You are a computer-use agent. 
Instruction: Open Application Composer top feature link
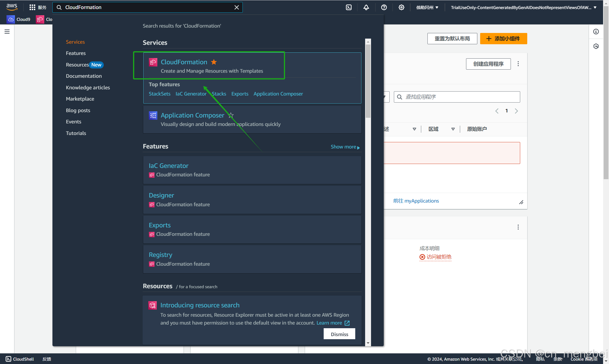[278, 94]
